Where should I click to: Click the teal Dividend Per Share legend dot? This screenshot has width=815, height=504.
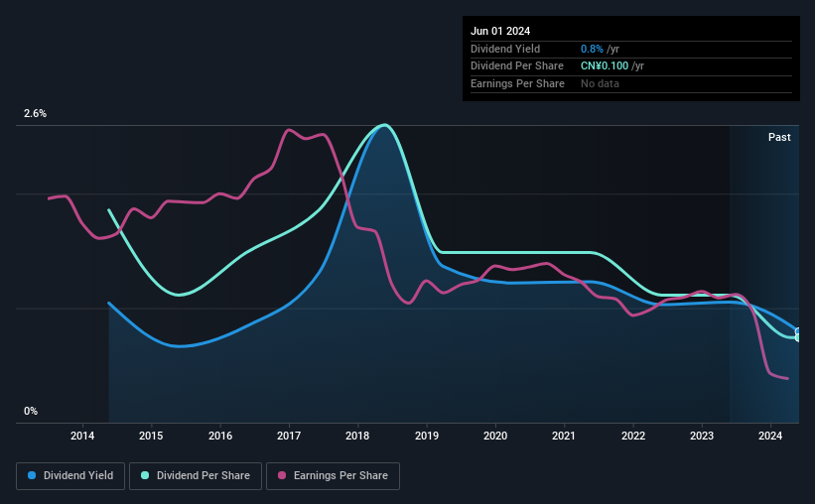click(x=145, y=475)
